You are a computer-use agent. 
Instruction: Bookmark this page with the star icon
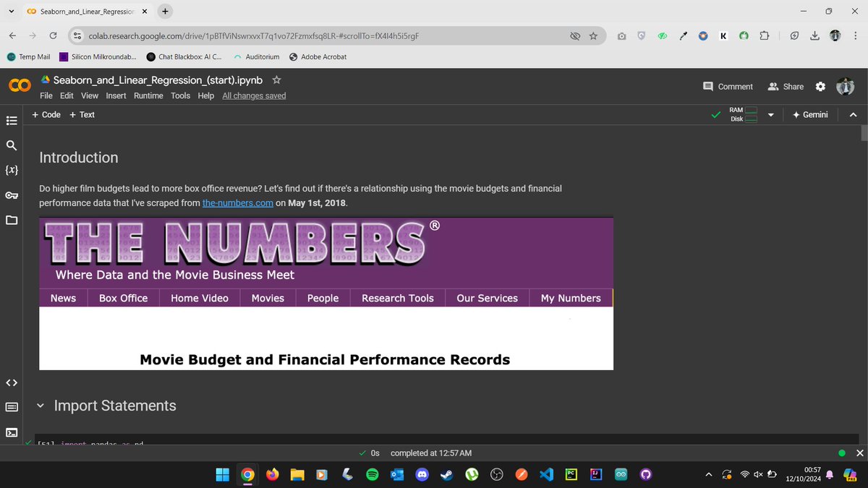click(593, 35)
